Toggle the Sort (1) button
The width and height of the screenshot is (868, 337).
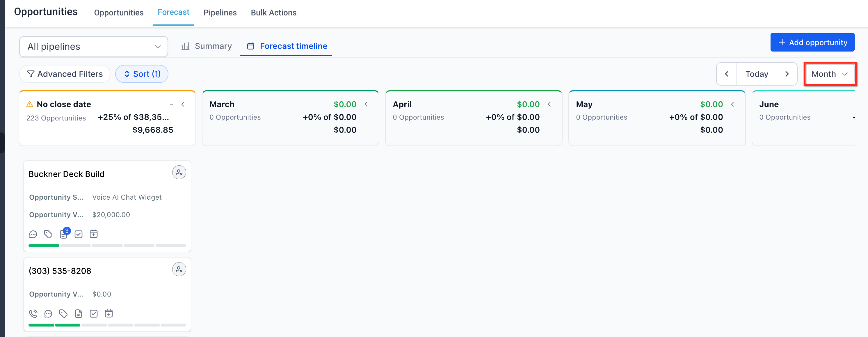click(x=142, y=74)
